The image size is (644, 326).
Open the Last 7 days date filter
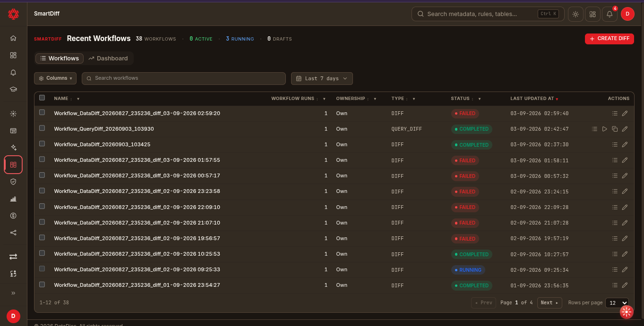pyautogui.click(x=322, y=78)
